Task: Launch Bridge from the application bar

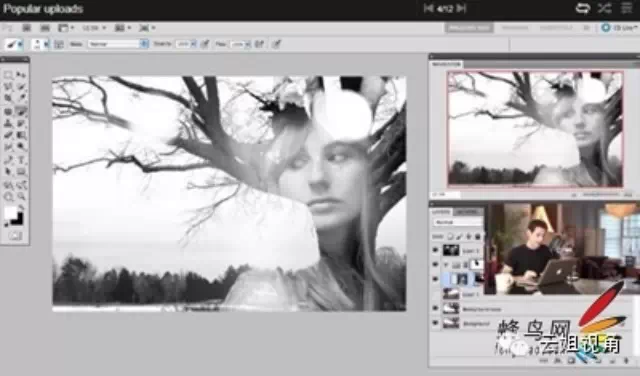Action: pyautogui.click(x=27, y=28)
